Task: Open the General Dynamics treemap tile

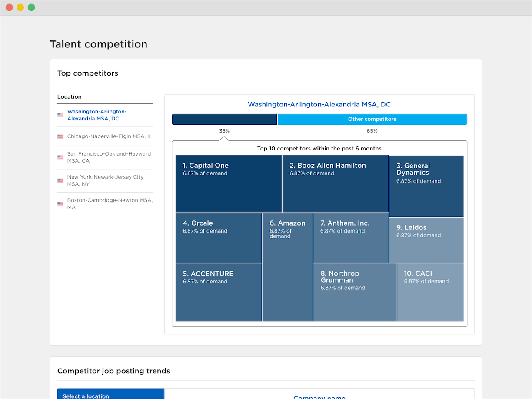Action: point(426,186)
